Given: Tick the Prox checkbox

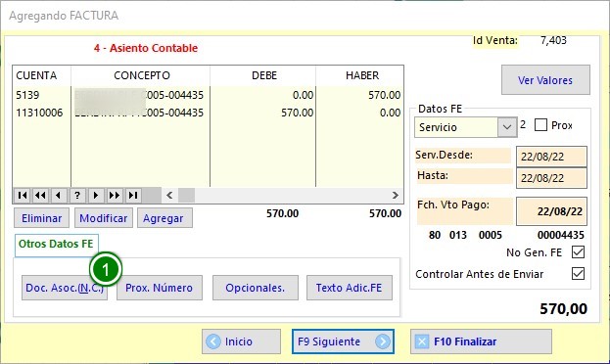Looking at the screenshot, I should click(540, 125).
